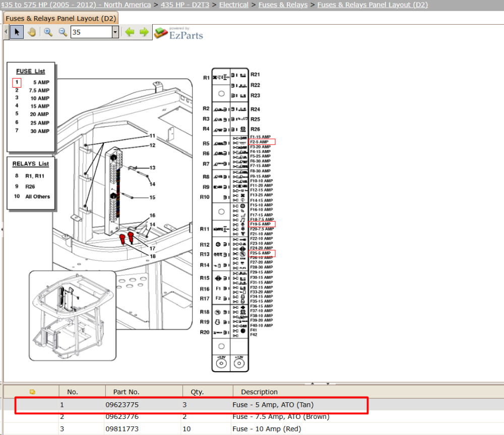Click the cab overview inset thumbnail
The width and height of the screenshot is (504, 435).
coord(72,316)
